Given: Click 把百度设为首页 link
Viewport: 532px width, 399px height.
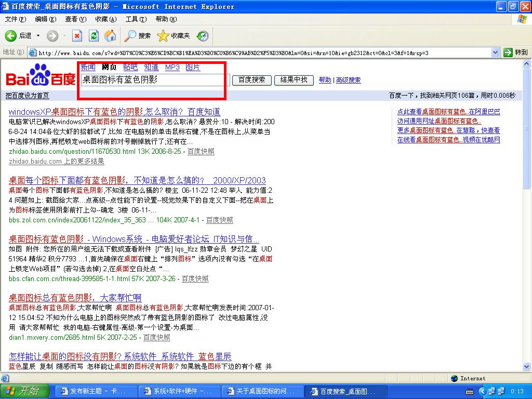Looking at the screenshot, I should pos(27,96).
